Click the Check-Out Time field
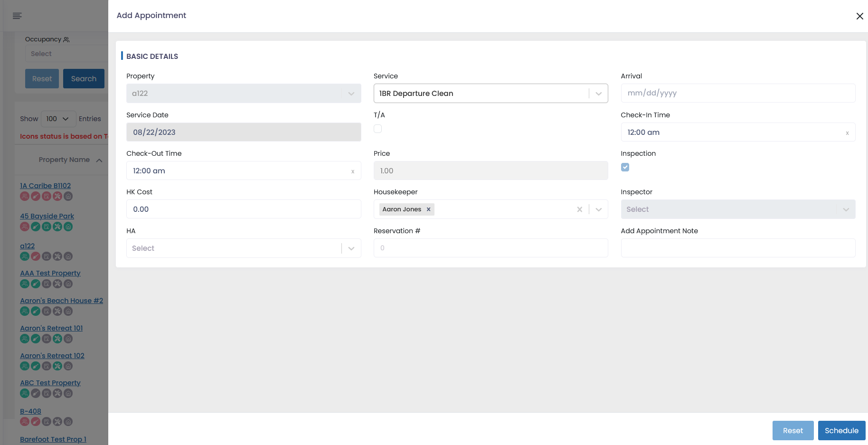The width and height of the screenshot is (868, 445). [x=244, y=171]
